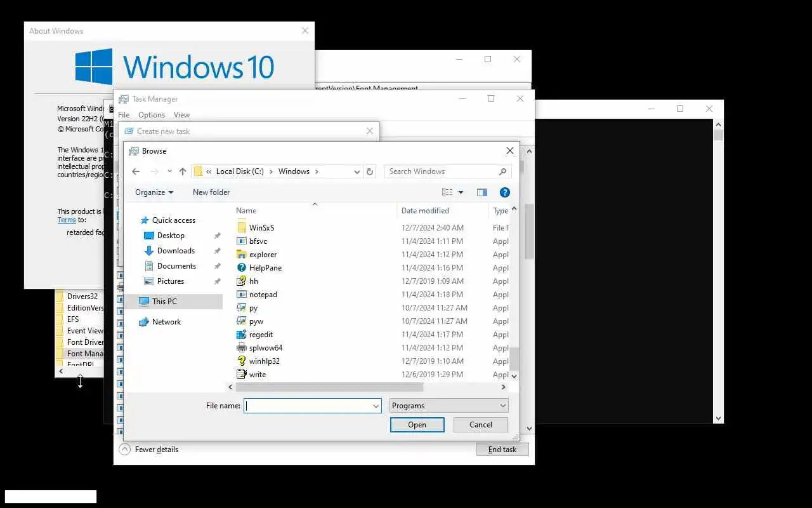
Task: Open the File menu in Task Manager
Action: (124, 115)
